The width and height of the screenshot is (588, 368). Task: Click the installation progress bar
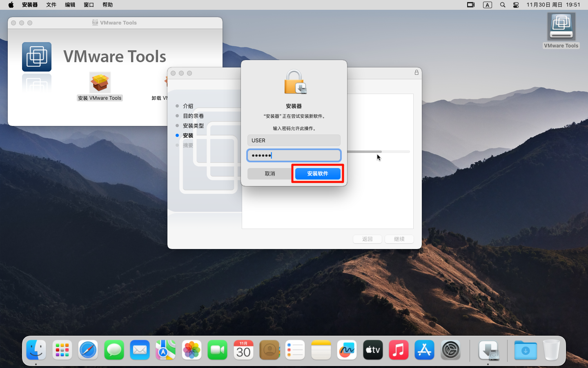[378, 152]
